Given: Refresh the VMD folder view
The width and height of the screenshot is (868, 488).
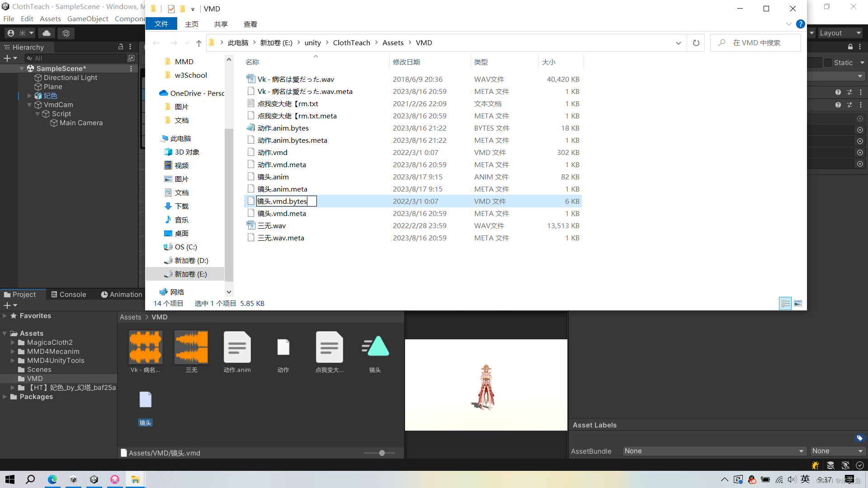Looking at the screenshot, I should pos(696,43).
